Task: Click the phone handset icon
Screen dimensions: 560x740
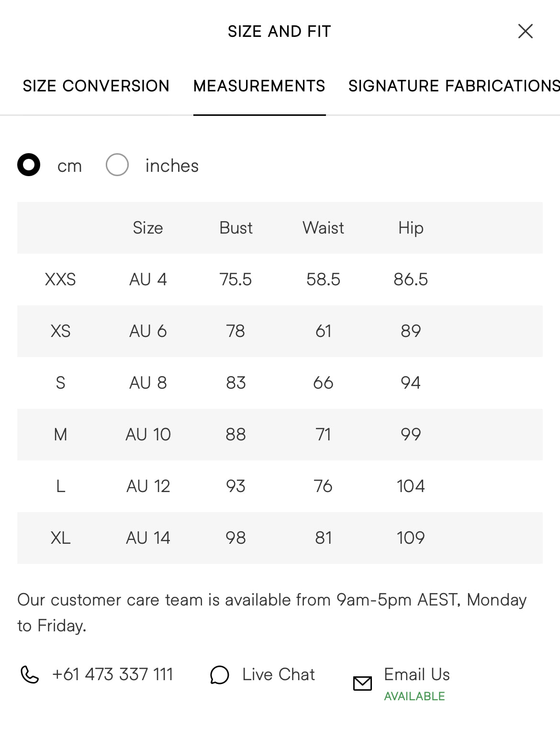Action: (30, 674)
